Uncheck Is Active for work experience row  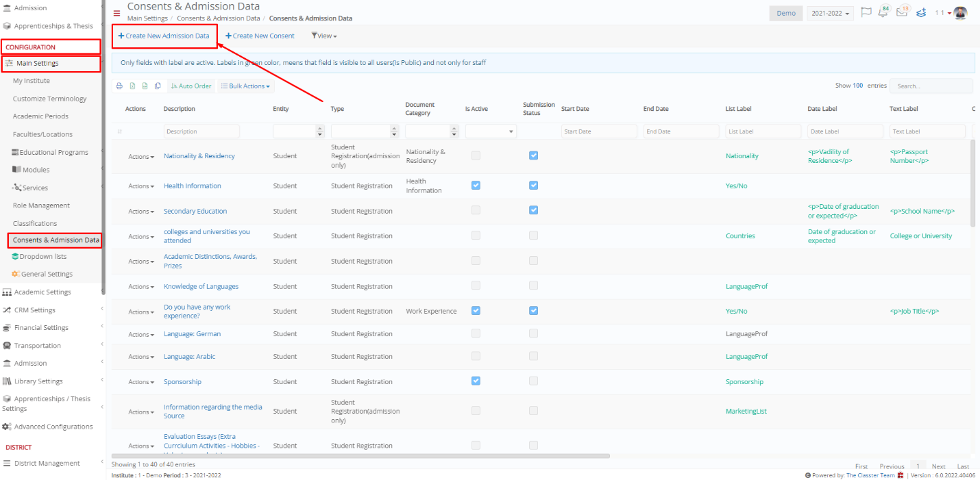click(476, 311)
